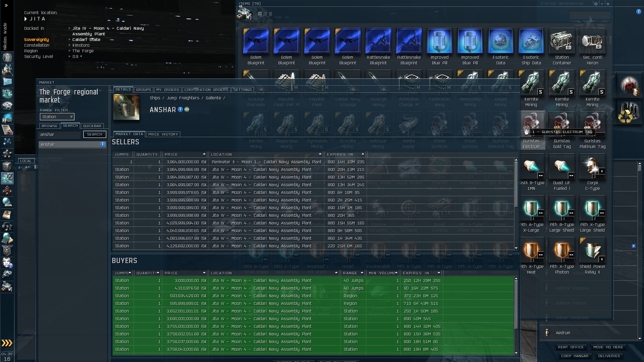Open the Browse tab in market
This screenshot has height=362, width=644.
click(x=50, y=126)
